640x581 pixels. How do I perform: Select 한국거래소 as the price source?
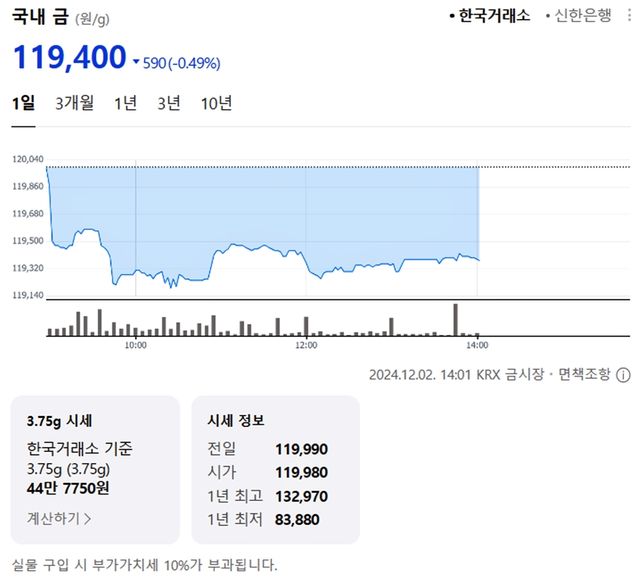pyautogui.click(x=496, y=16)
